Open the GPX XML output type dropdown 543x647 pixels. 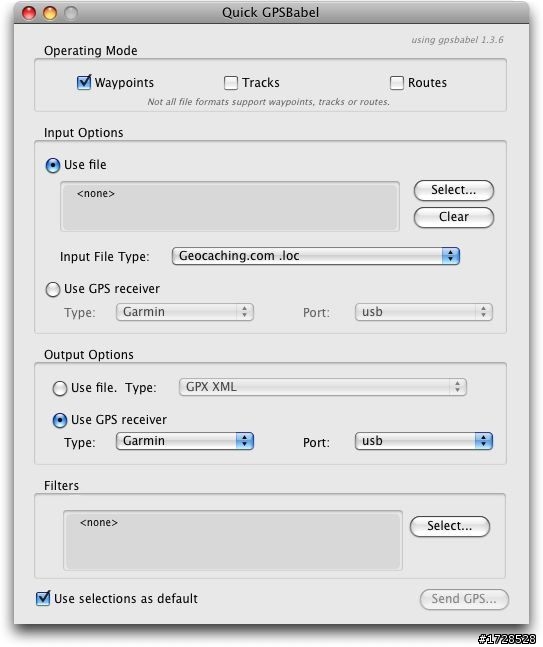[323, 387]
